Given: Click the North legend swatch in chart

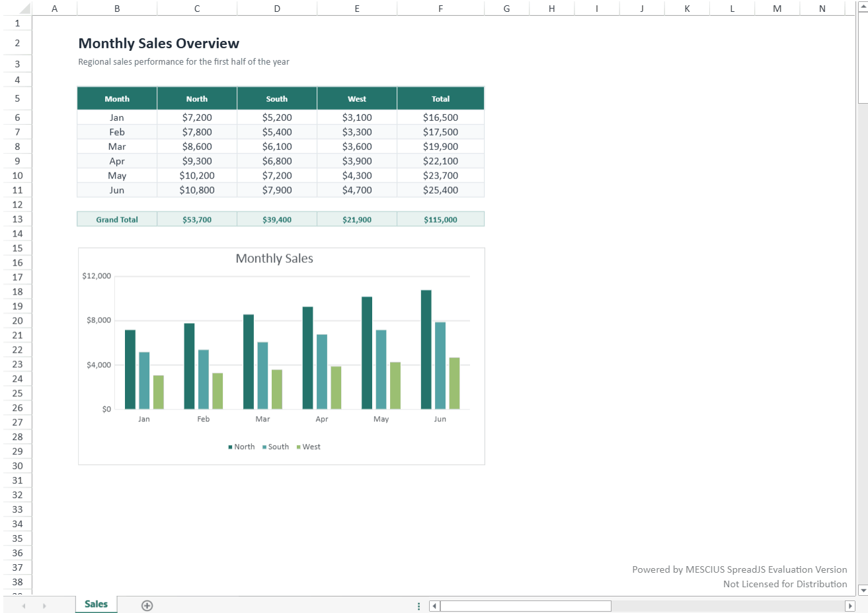Looking at the screenshot, I should [230, 447].
